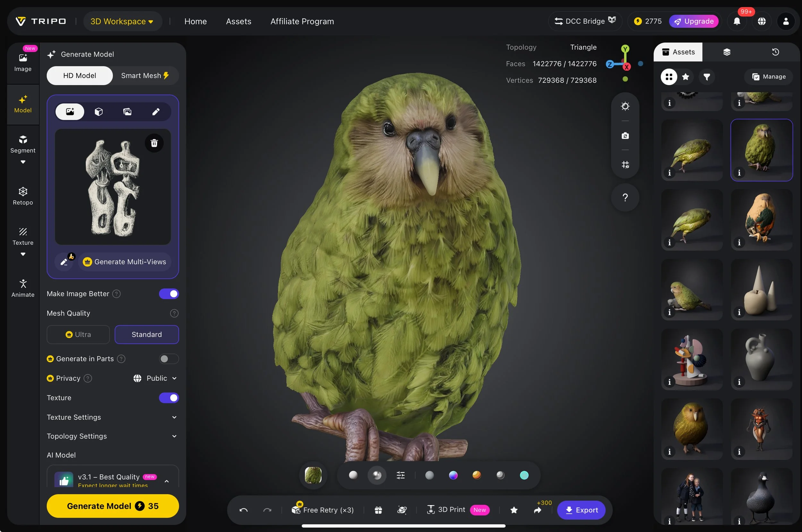802x532 pixels.
Task: Expand Texture Settings section
Action: tap(112, 417)
